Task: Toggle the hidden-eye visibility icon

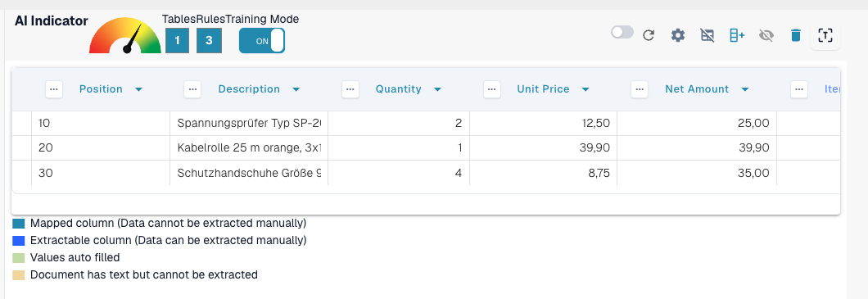Action: (x=766, y=35)
